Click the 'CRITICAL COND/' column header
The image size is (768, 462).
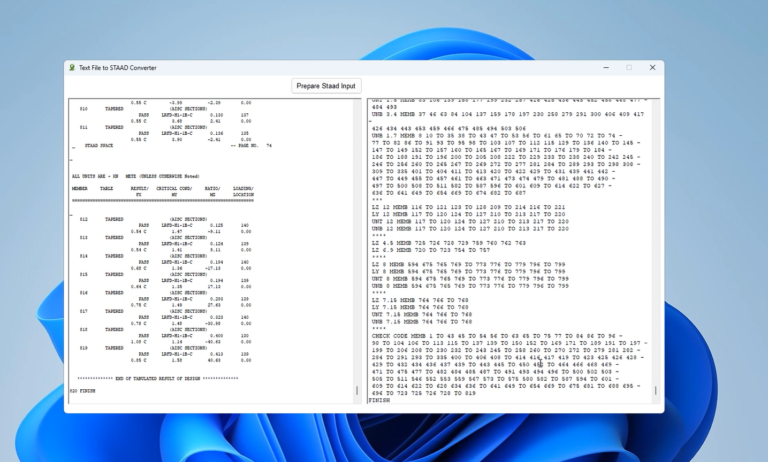(174, 189)
